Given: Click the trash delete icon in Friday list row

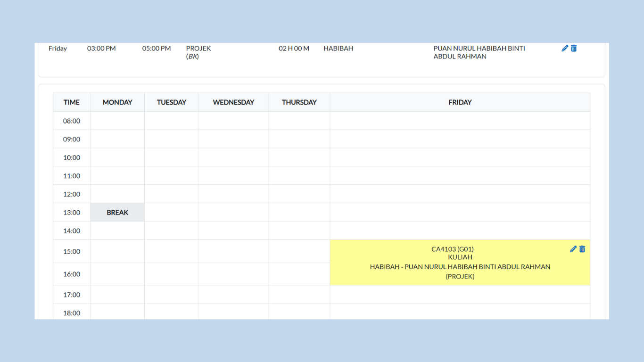Looking at the screenshot, I should coord(574,48).
